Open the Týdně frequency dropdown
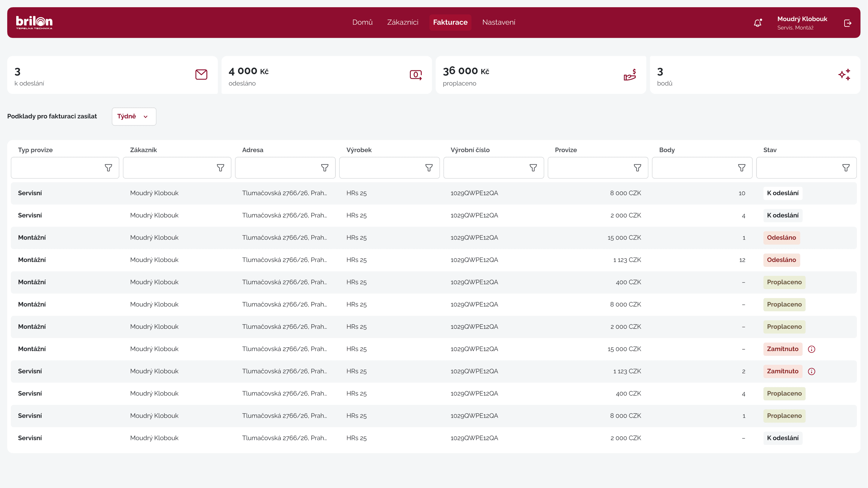Image resolution: width=868 pixels, height=488 pixels. (x=134, y=117)
